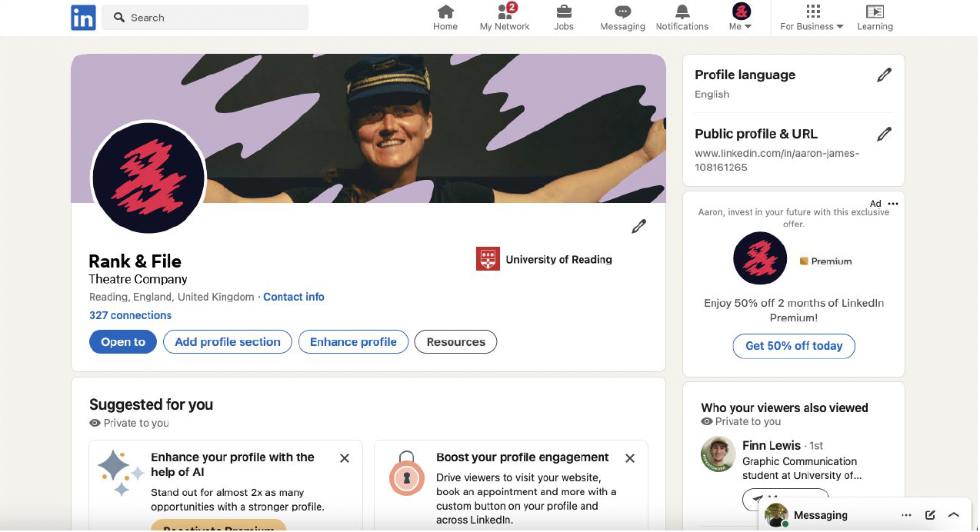
Task: Edit profile language with pencil icon
Action: tap(885, 75)
